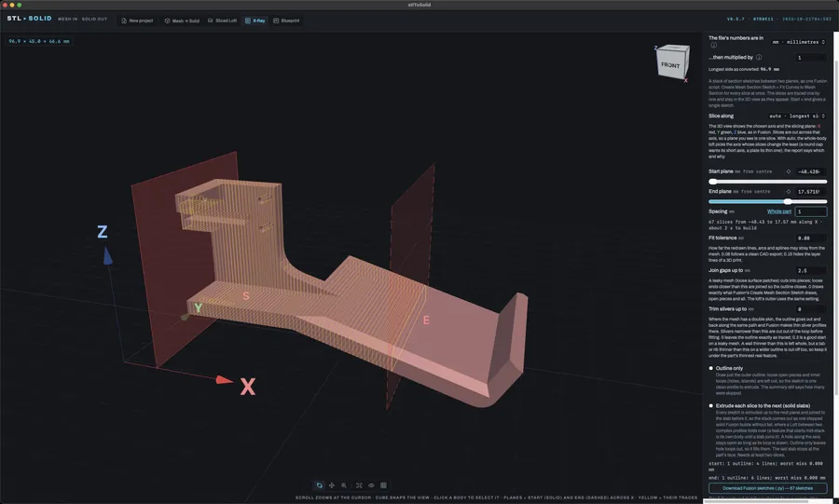Click the MESH IN · SOLID OUT tagline
Image resolution: width=839 pixels, height=504 pixels.
(82, 20)
